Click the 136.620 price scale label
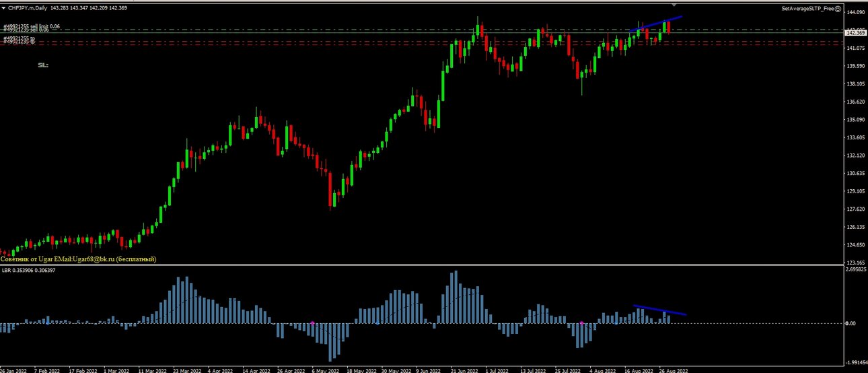Viewport: 868px width, 373px height. [x=856, y=102]
